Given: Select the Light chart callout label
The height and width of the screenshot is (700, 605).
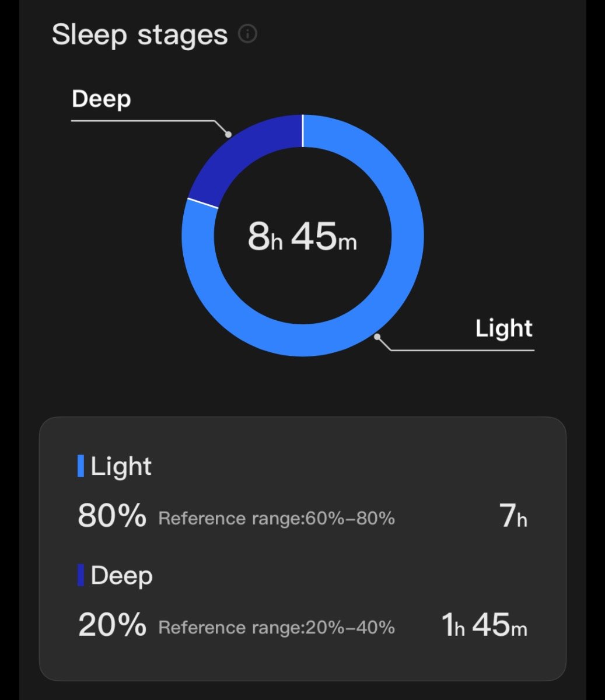Looking at the screenshot, I should pos(503,328).
